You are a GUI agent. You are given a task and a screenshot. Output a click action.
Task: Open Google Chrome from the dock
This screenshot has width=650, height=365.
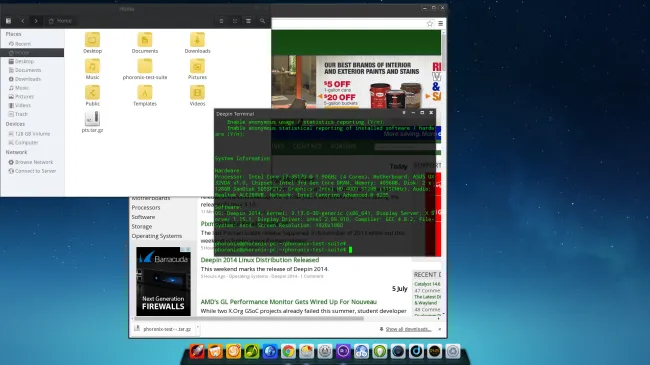click(288, 351)
